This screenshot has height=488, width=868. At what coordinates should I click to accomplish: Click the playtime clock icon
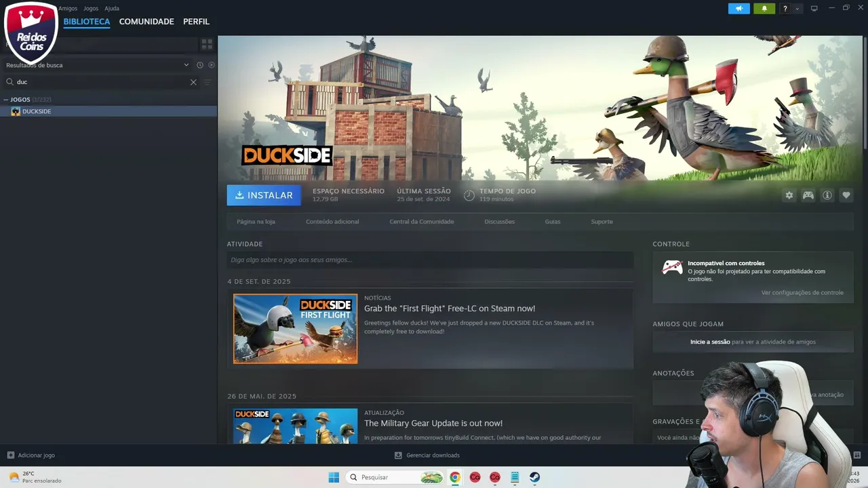[x=469, y=195]
